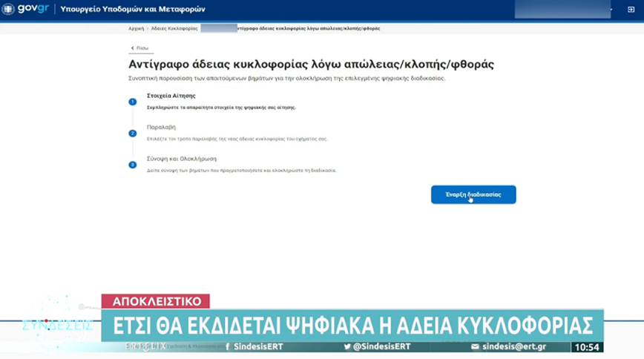This screenshot has height=359, width=644.
Task: Go back using the Πίσω link
Action: click(x=139, y=47)
